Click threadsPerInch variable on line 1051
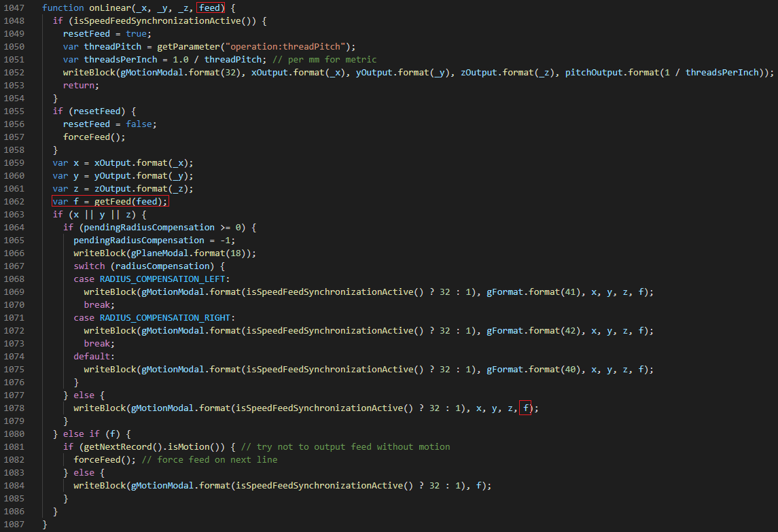This screenshot has width=778, height=532. [x=120, y=60]
